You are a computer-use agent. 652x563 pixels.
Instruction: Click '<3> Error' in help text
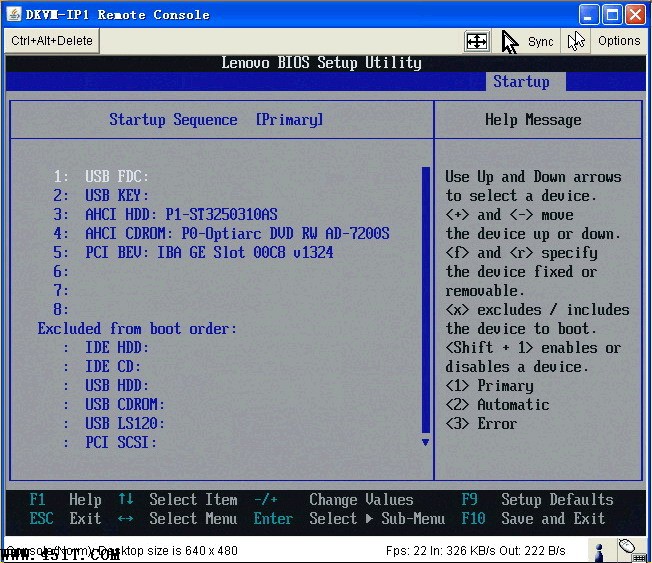click(481, 423)
